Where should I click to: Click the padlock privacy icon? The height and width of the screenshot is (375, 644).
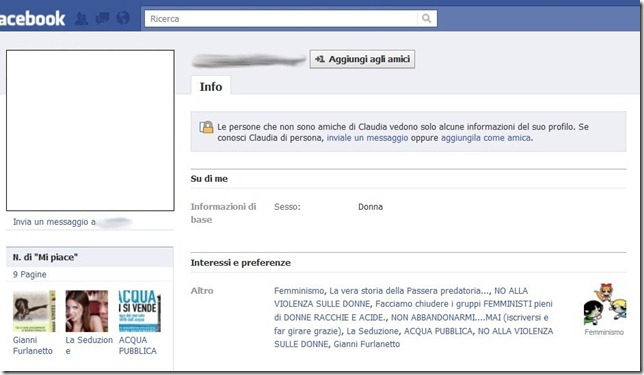[206, 127]
